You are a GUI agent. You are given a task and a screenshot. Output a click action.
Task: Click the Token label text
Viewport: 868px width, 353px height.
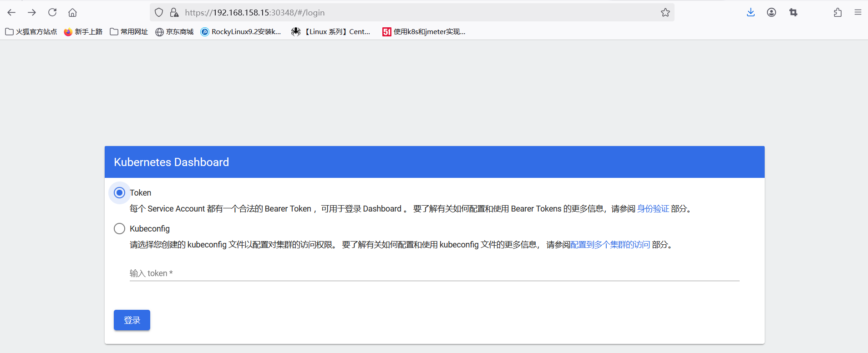pos(140,193)
